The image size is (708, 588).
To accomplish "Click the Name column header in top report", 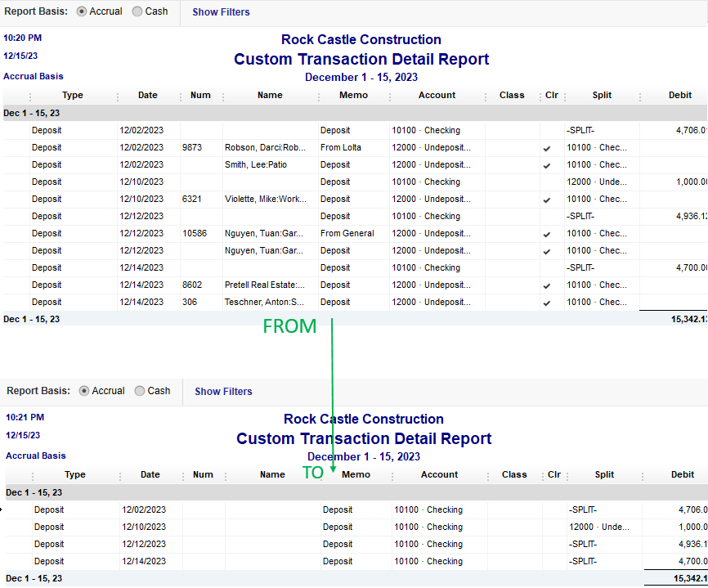I will point(270,95).
